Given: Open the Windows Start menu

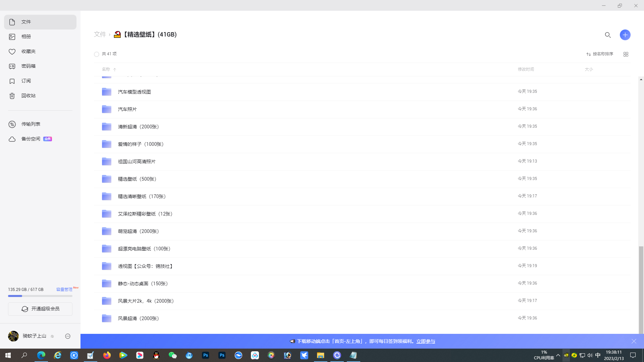Looking at the screenshot, I should (x=8, y=355).
